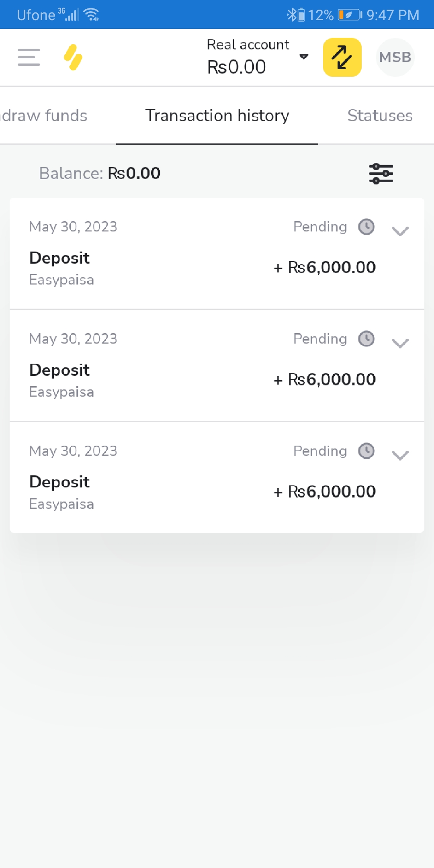
Task: Tap the first deposit's + Rs6,000.00 amount
Action: click(x=325, y=267)
